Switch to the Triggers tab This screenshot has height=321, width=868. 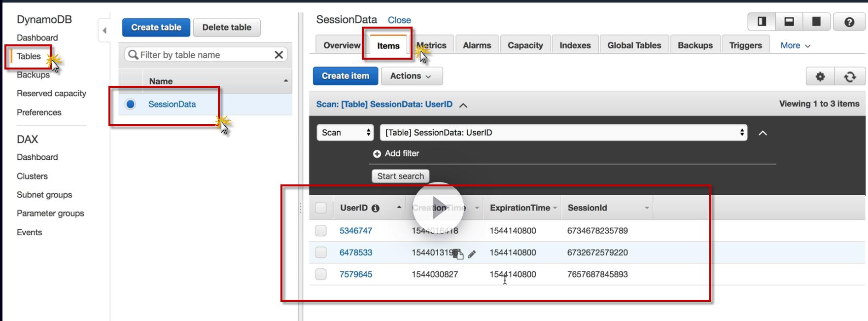745,45
